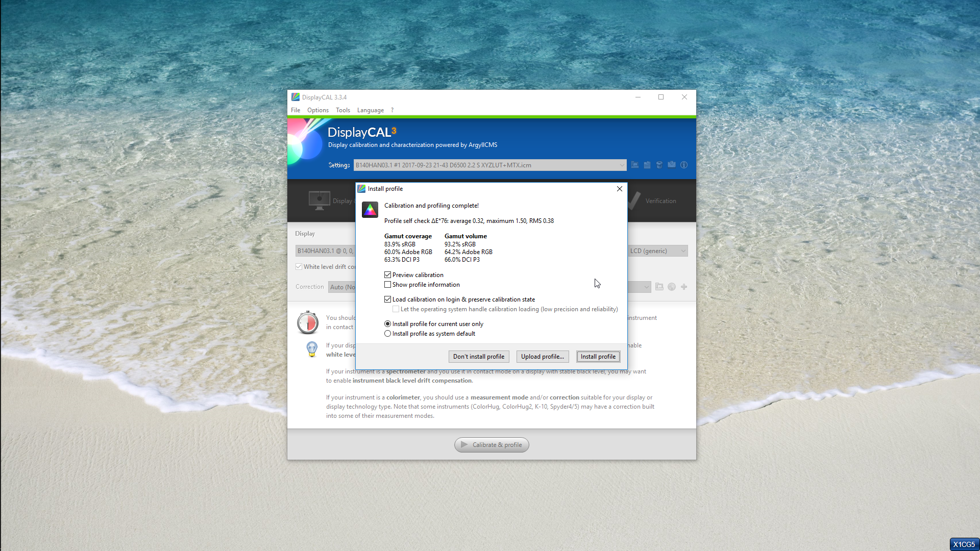Viewport: 980px width, 551px height.
Task: Click the browse correction file folder icon
Action: 659,287
